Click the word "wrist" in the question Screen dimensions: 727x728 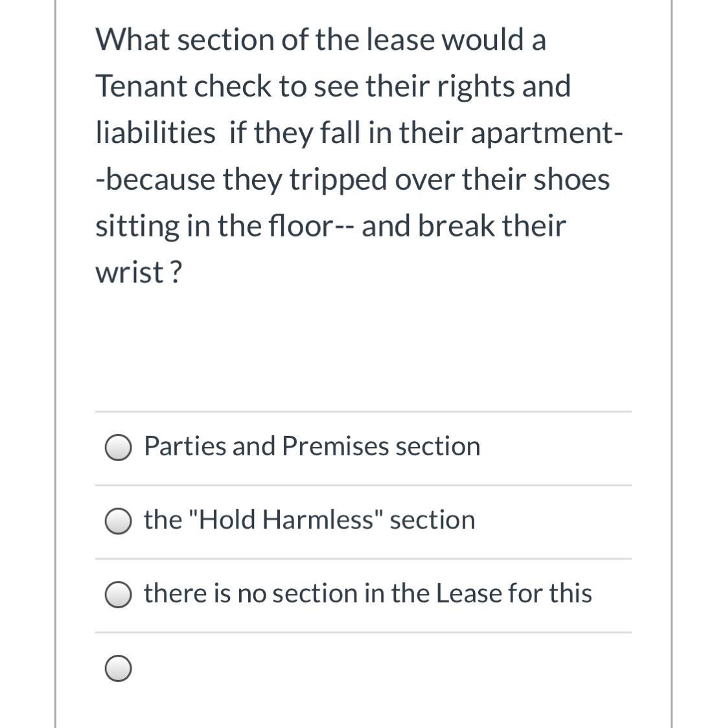click(129, 273)
